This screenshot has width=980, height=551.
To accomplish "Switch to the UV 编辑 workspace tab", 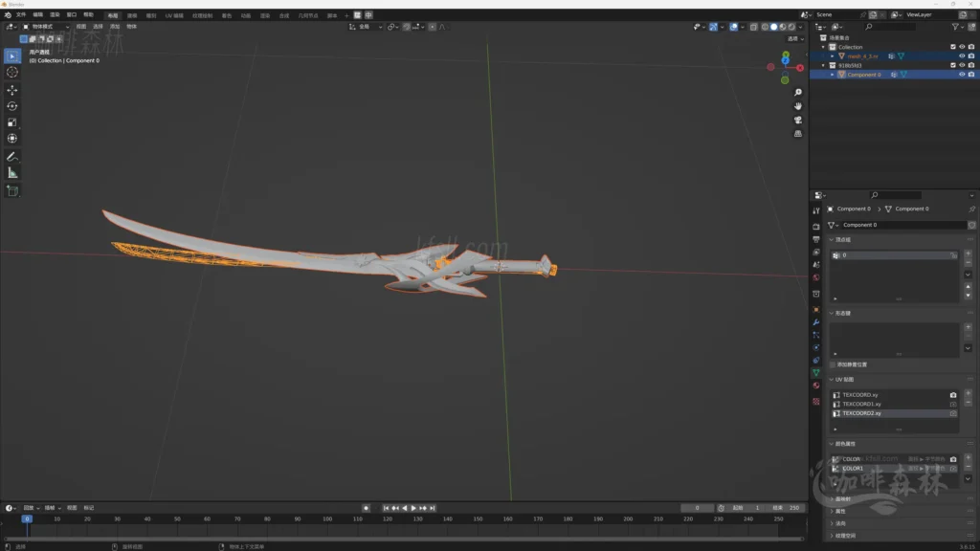I will (174, 15).
